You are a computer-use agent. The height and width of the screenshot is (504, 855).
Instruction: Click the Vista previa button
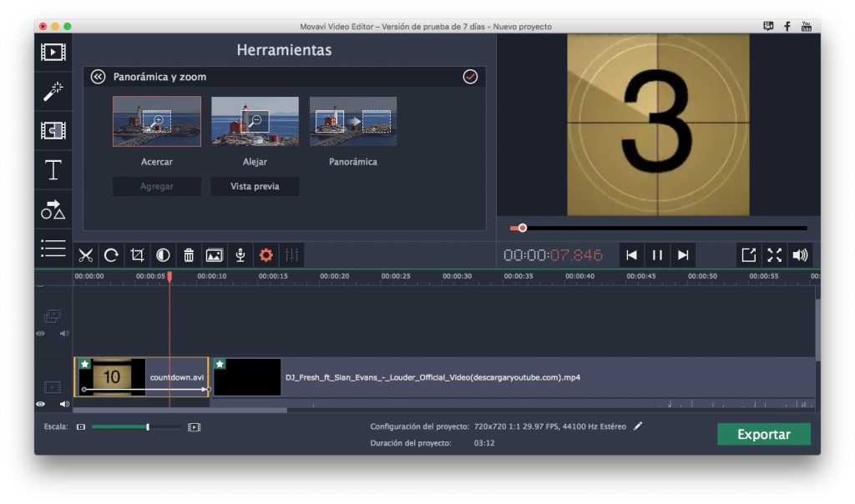coord(255,186)
